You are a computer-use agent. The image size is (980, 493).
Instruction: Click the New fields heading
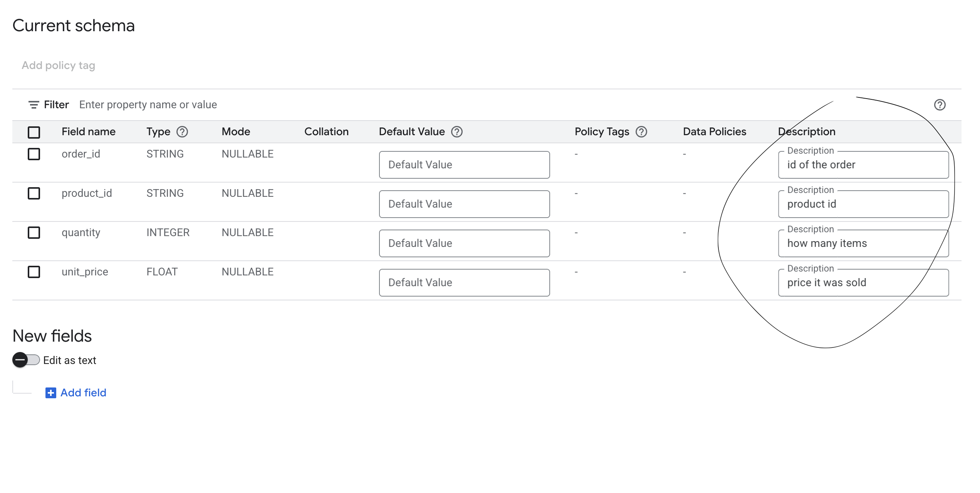[52, 336]
